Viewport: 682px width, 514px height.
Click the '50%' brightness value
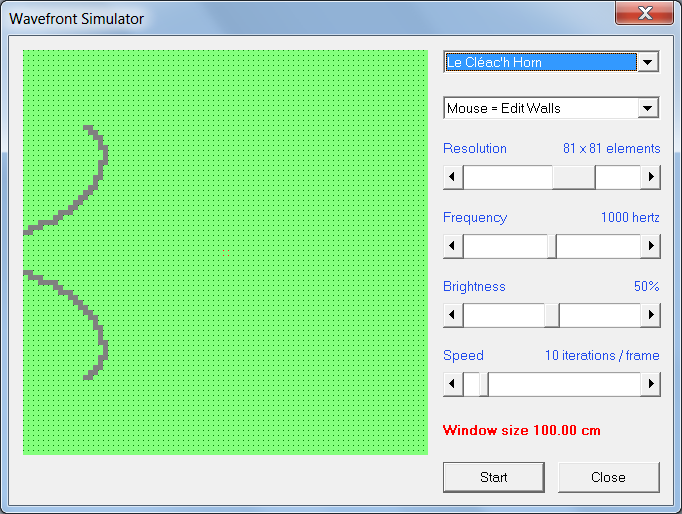pos(646,286)
